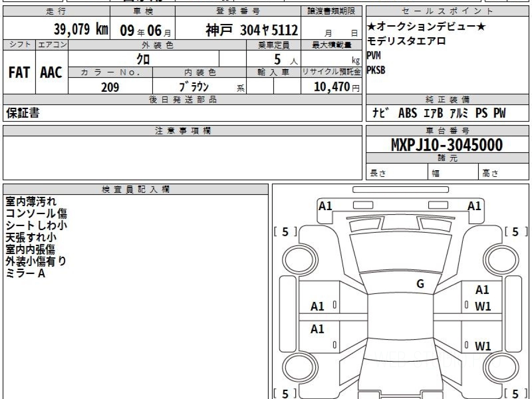Click the upper W1 mark on the car diagram
The height and width of the screenshot is (399, 532).
(x=483, y=307)
